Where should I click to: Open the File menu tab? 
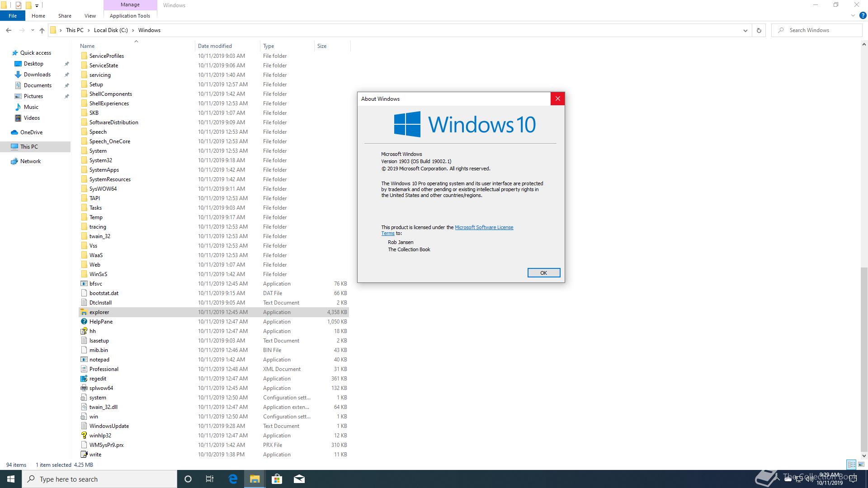pos(13,15)
